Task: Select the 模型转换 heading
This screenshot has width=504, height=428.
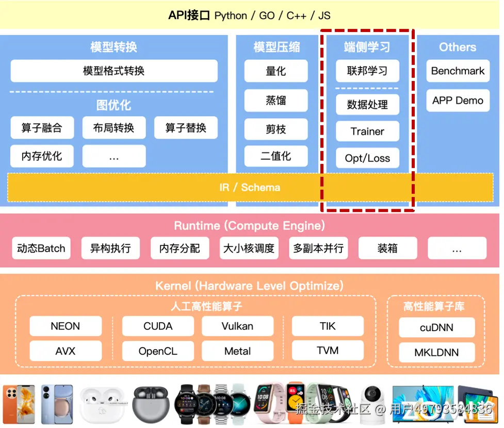Action: tap(114, 47)
